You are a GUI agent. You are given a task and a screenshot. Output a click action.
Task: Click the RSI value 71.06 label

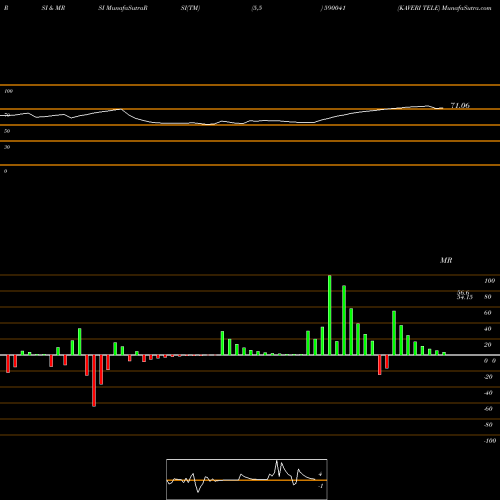460,105
